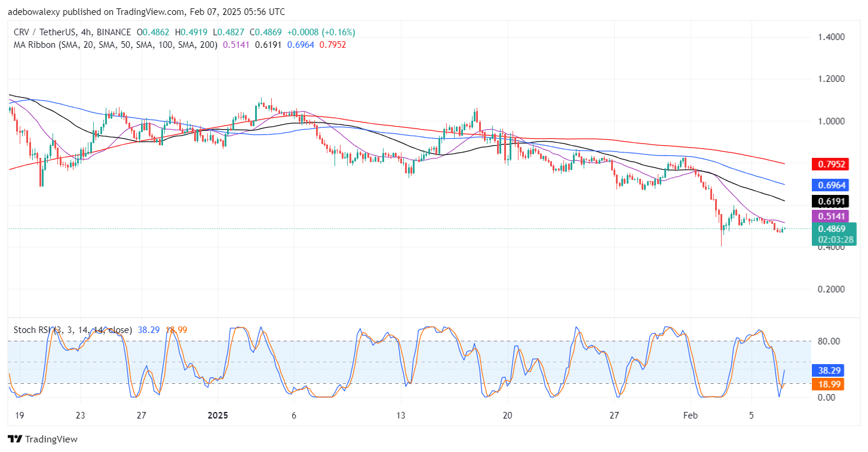The height and width of the screenshot is (452, 868).
Task: Click the 02:03:28 candle countdown timer
Action: pyautogui.click(x=835, y=240)
